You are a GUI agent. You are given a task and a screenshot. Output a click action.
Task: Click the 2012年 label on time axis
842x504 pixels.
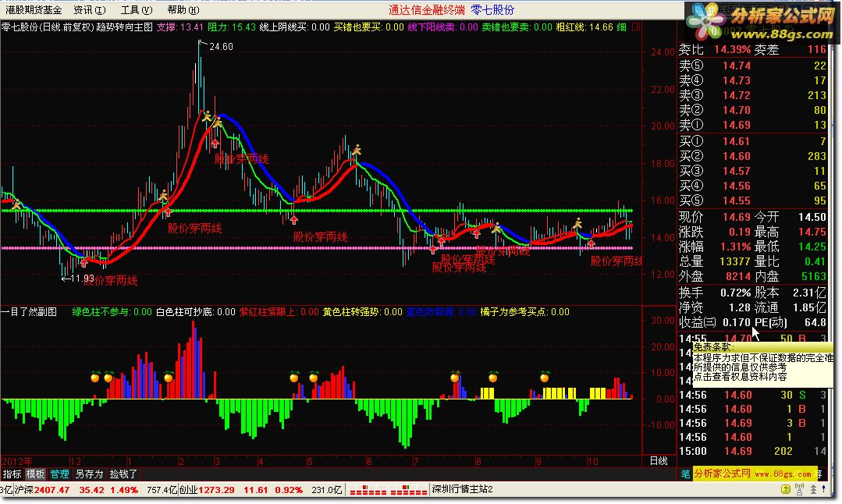16,461
